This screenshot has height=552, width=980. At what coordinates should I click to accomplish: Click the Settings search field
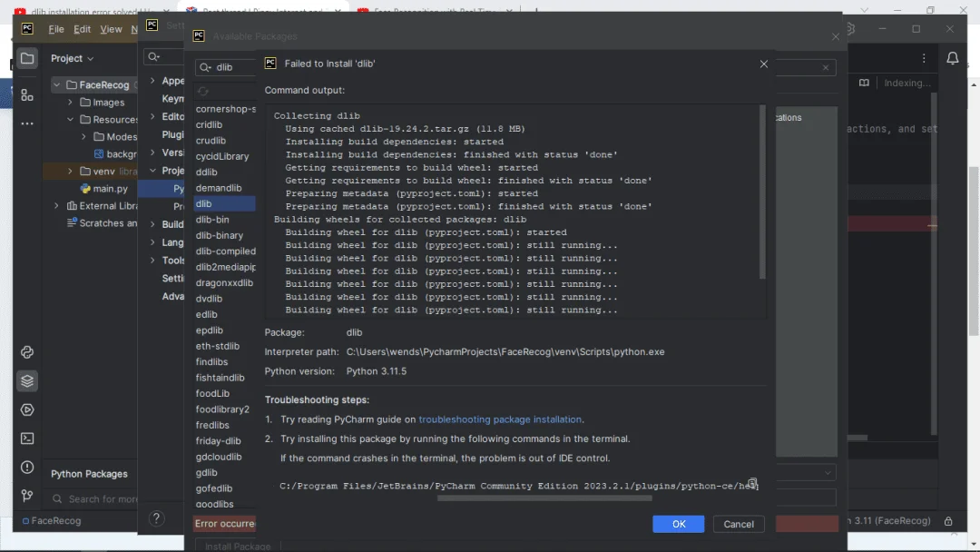163,57
